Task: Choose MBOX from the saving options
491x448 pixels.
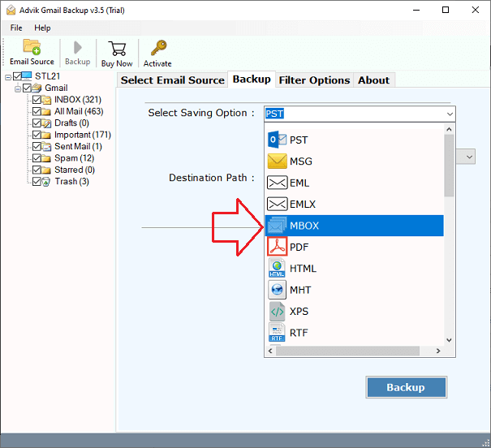Action: 354,226
